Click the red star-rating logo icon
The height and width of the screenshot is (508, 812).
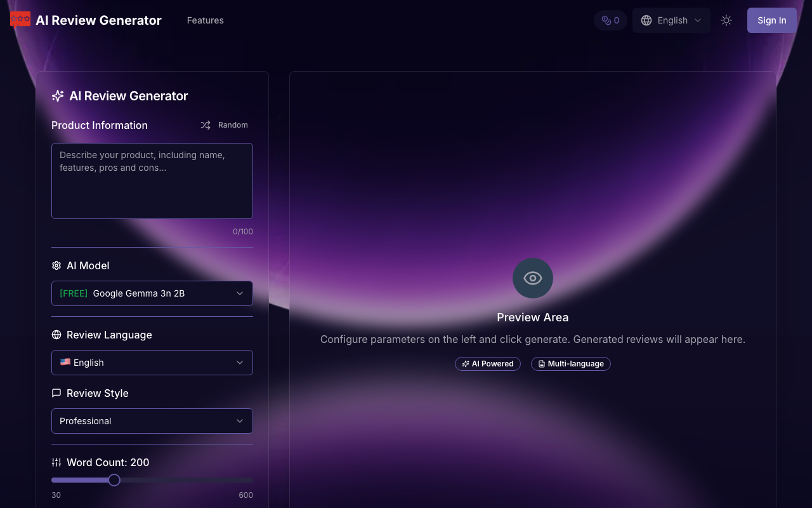(x=20, y=20)
